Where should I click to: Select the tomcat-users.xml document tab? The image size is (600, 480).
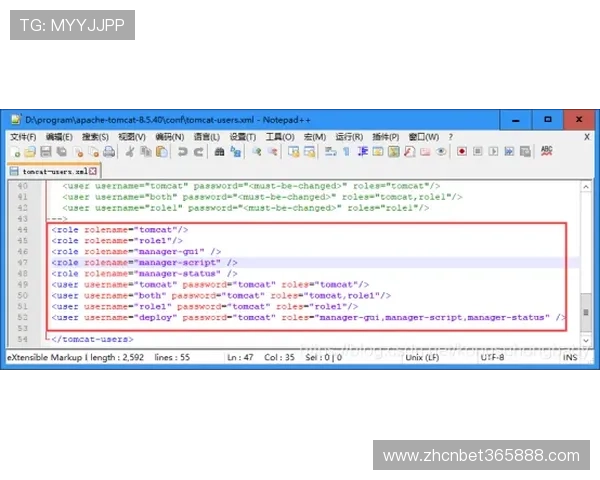tap(52, 171)
